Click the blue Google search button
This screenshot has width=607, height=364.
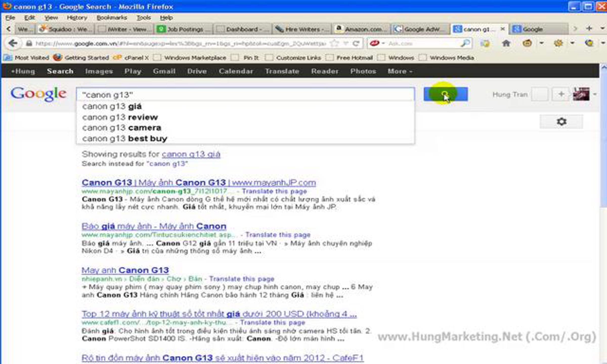[446, 94]
